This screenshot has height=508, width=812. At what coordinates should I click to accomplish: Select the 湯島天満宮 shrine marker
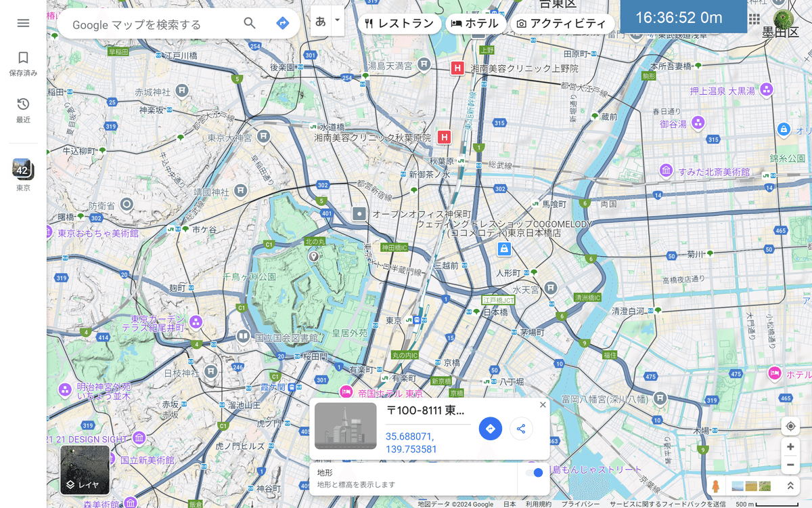pyautogui.click(x=424, y=64)
